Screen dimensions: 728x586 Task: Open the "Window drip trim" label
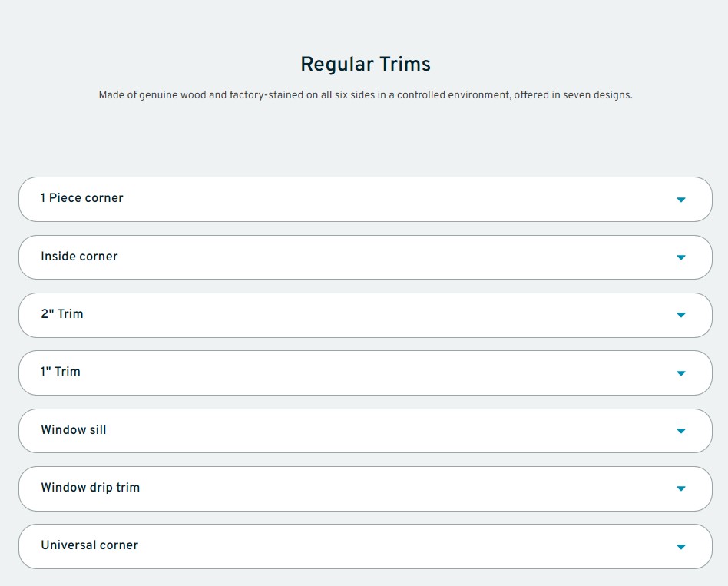pos(91,488)
